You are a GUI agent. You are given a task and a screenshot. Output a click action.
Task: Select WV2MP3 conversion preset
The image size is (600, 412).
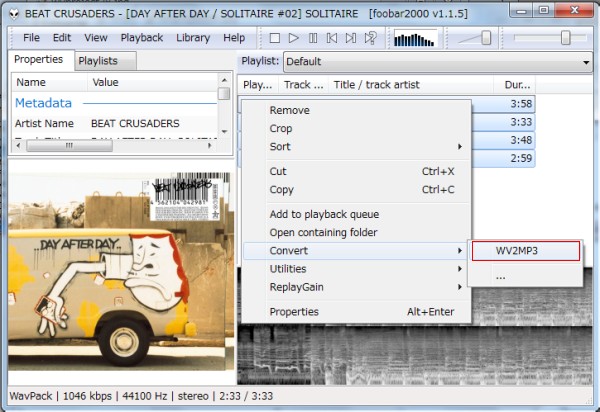point(523,251)
